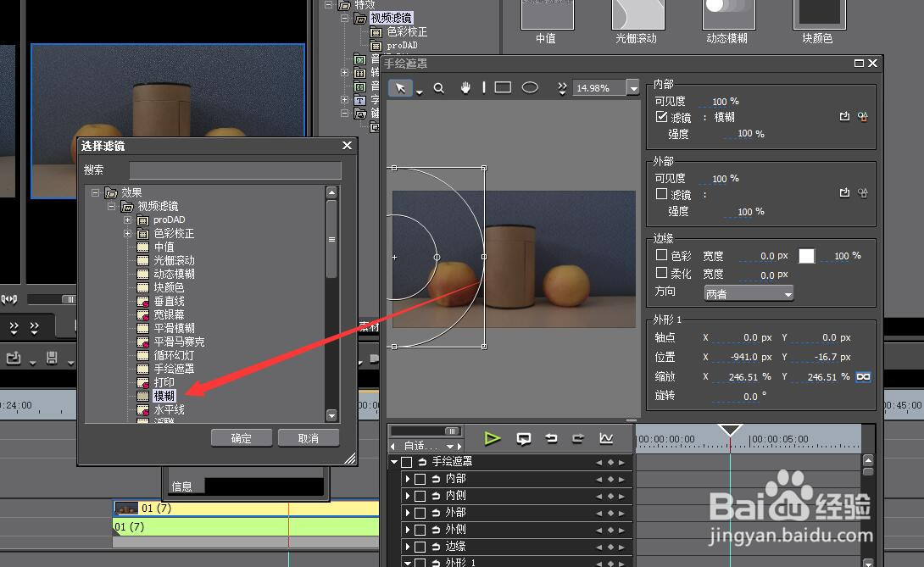Pick the rectangle shape drawing tool

(503, 87)
